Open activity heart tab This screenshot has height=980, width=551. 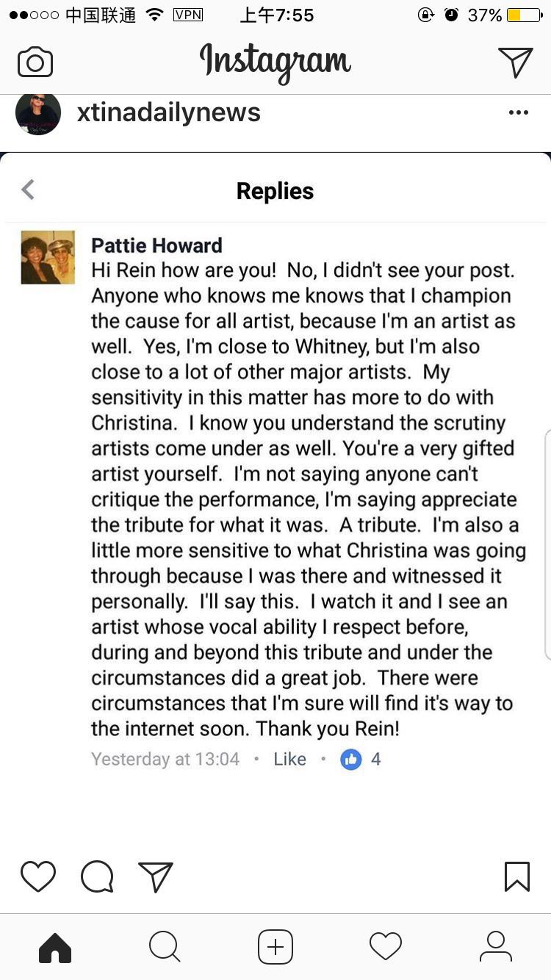[386, 947]
